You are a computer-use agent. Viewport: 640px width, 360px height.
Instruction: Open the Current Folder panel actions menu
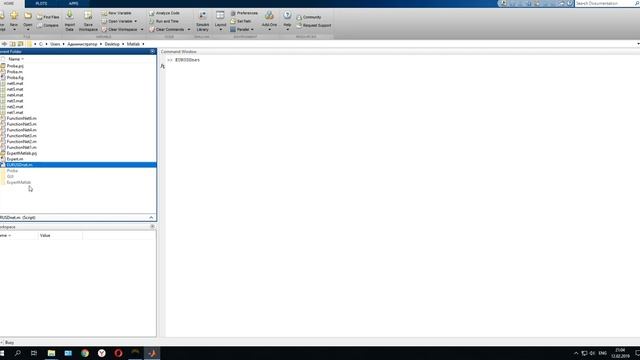tap(152, 51)
